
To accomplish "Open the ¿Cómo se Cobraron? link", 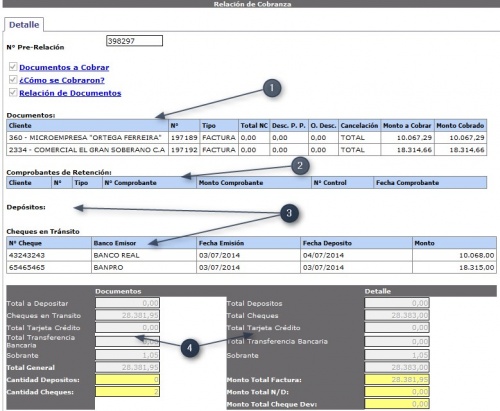I will coord(62,80).
